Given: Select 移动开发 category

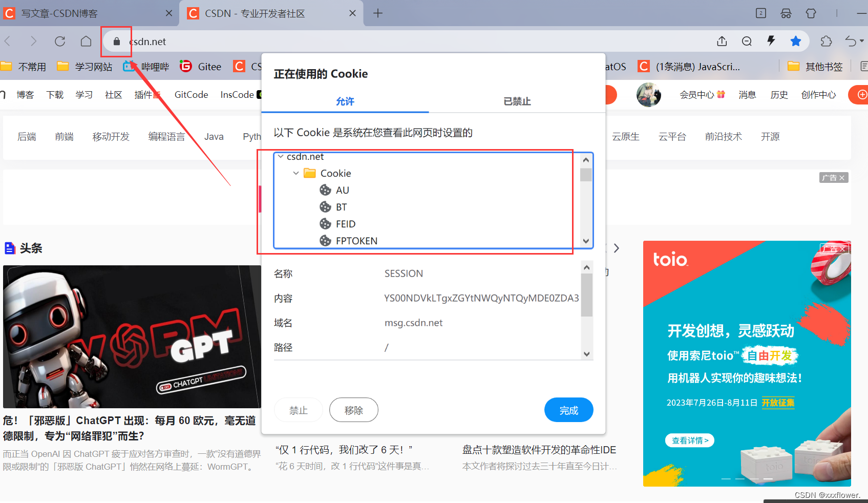Looking at the screenshot, I should click(111, 137).
